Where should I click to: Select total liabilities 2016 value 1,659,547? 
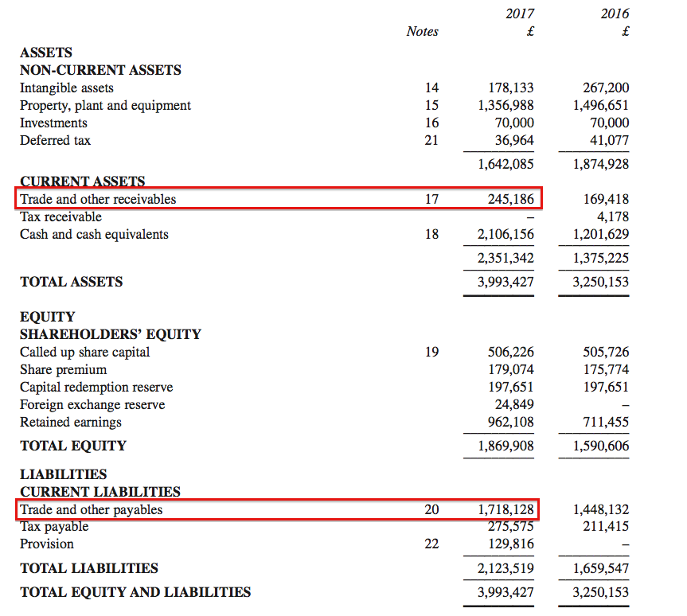click(601, 569)
